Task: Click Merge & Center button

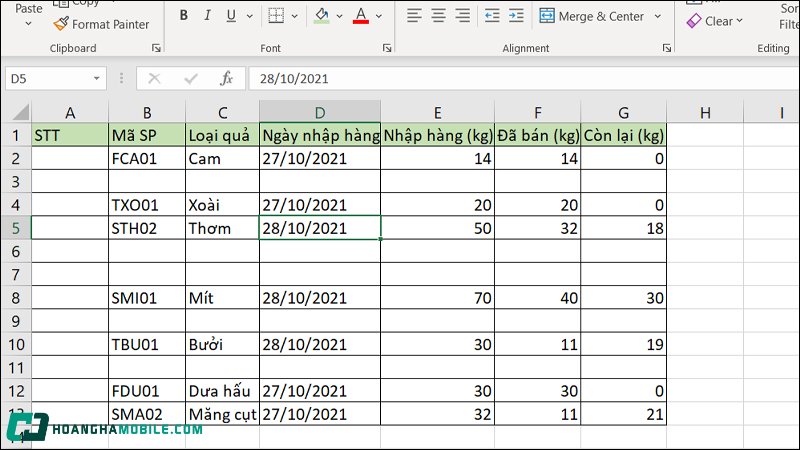Action: pyautogui.click(x=592, y=16)
